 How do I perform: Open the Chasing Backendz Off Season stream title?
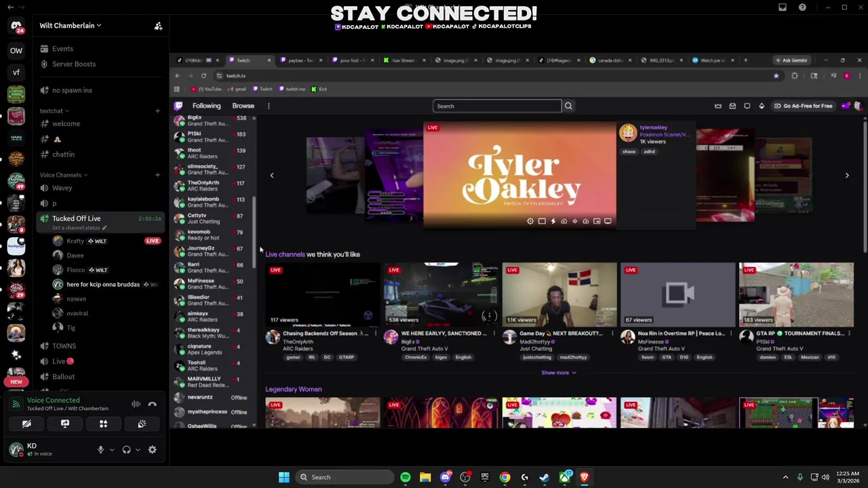[x=325, y=333]
